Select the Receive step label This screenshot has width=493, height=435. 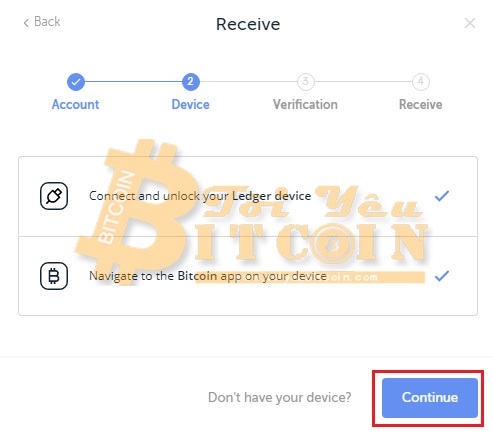click(x=421, y=105)
